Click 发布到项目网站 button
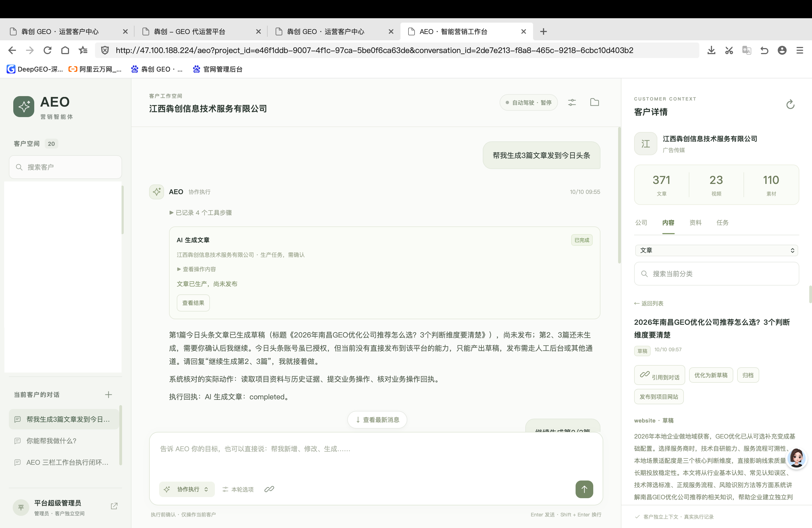 tap(659, 397)
